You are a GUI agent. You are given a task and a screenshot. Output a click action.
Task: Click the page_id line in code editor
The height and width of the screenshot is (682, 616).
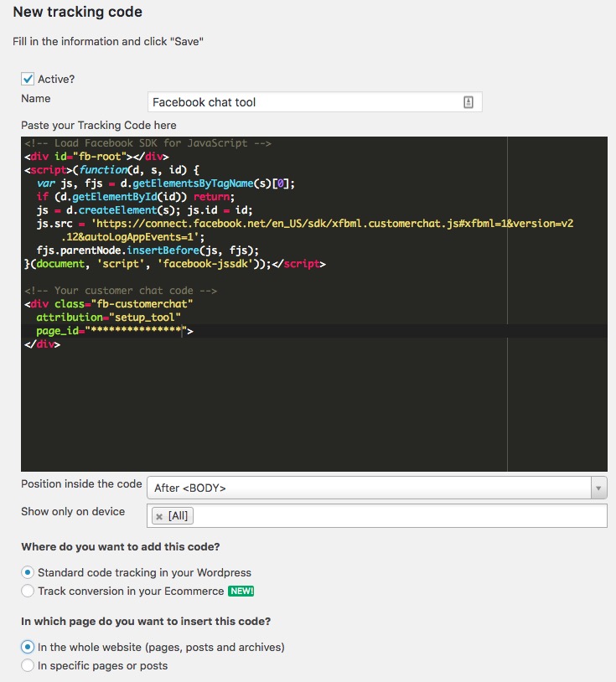point(109,331)
